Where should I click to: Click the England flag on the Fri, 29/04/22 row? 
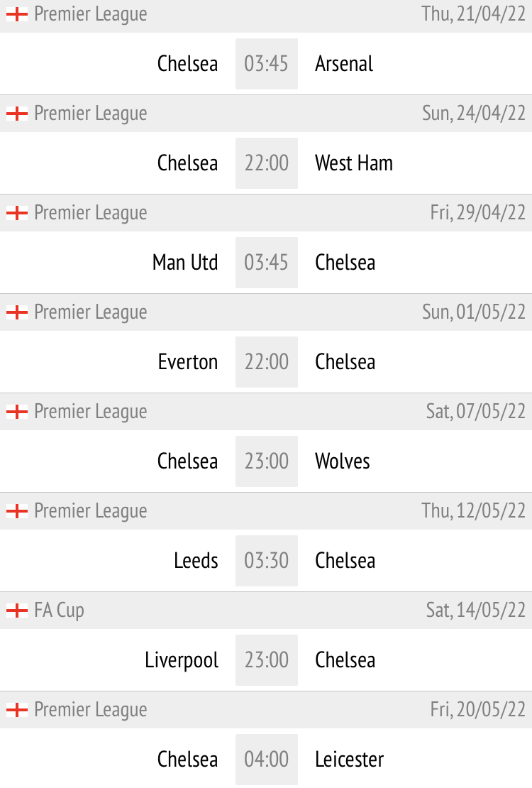click(x=17, y=213)
